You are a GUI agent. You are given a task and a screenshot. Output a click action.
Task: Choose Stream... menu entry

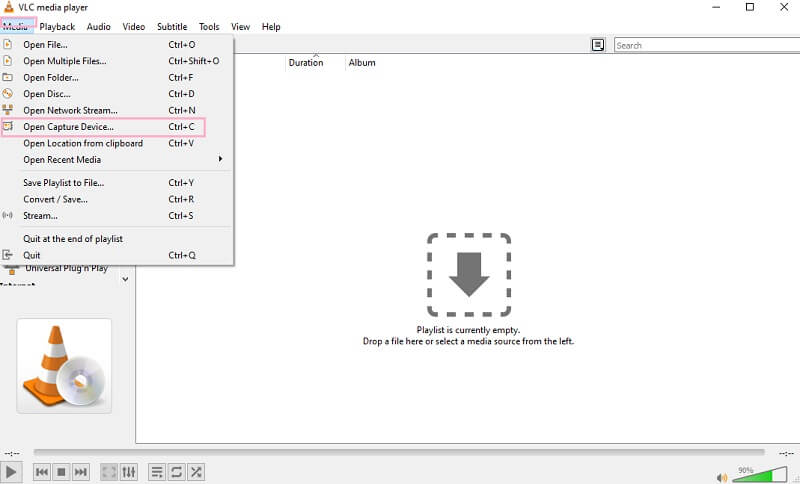[x=116, y=216]
